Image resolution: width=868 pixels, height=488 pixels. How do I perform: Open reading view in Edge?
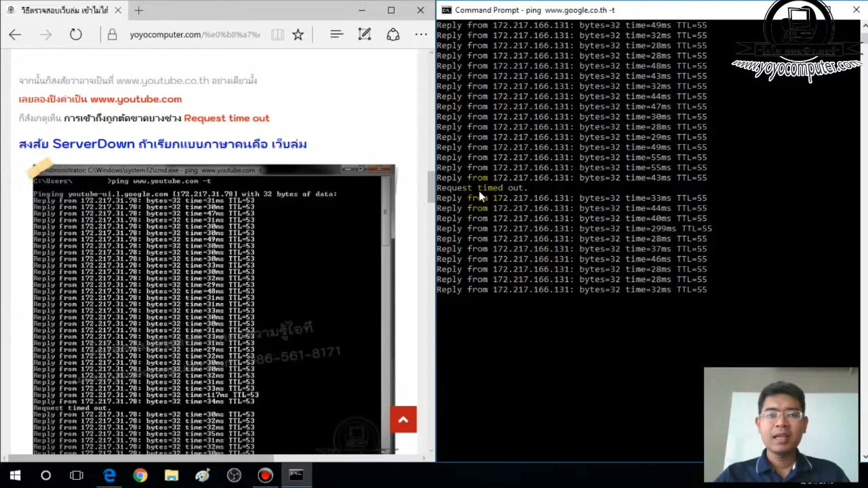coord(277,35)
